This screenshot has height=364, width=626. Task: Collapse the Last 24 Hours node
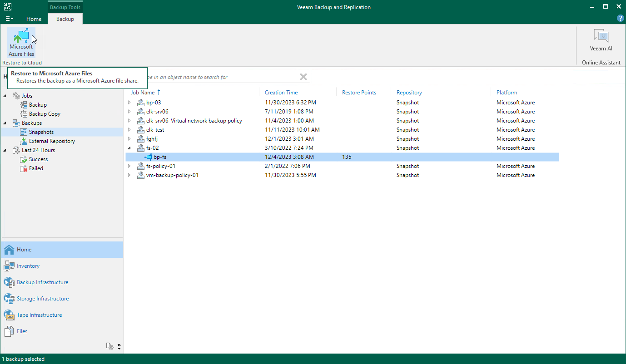click(x=5, y=150)
